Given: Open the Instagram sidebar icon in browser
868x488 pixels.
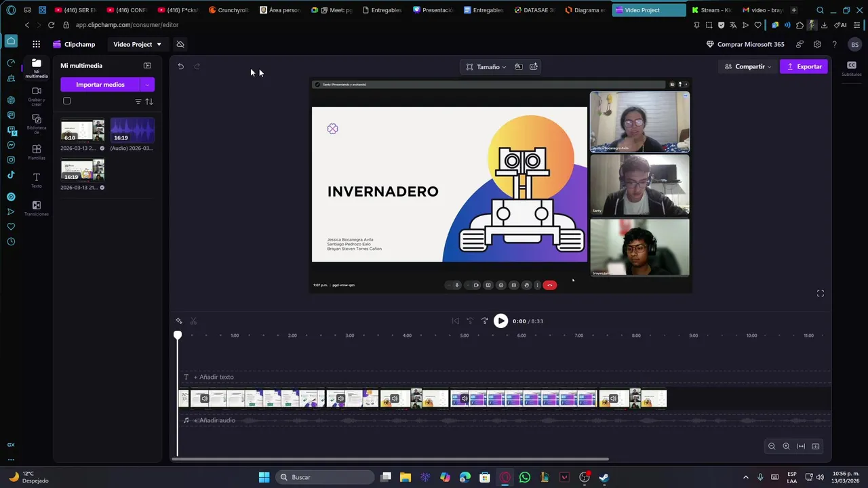Looking at the screenshot, I should (11, 160).
